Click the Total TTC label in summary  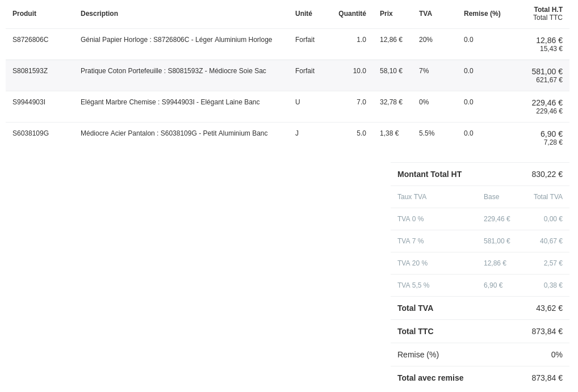pos(416,331)
